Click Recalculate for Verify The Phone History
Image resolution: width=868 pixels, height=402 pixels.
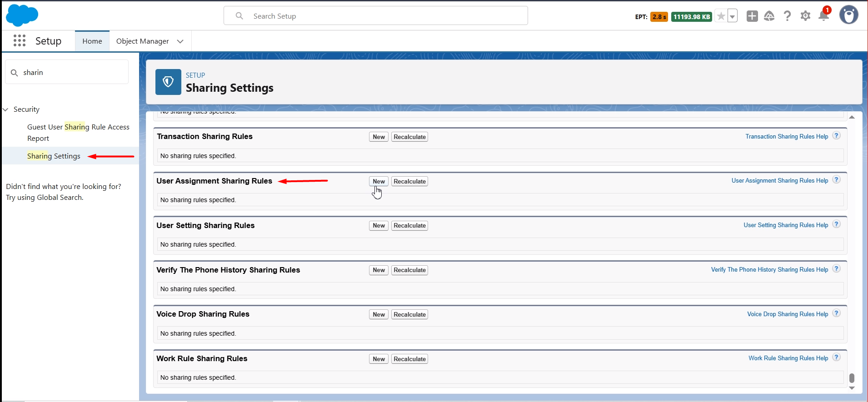coord(409,270)
